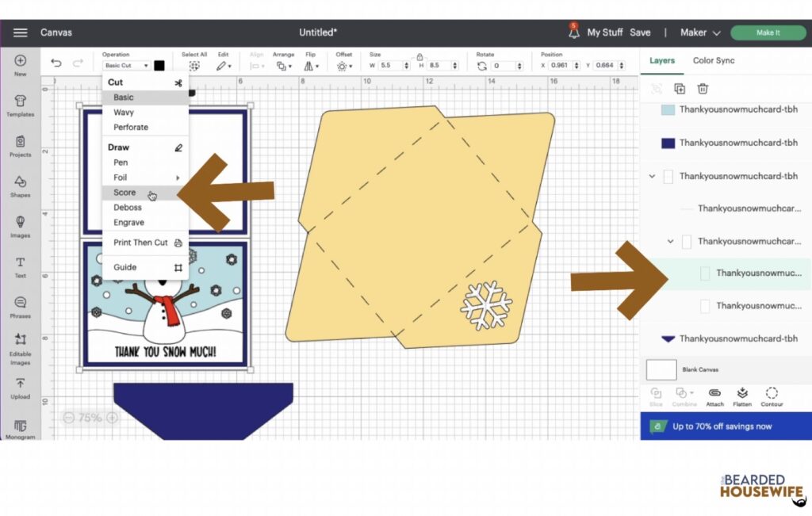Screen dimensions: 812x516
Task: Open the Shapes tool
Action: (x=20, y=186)
